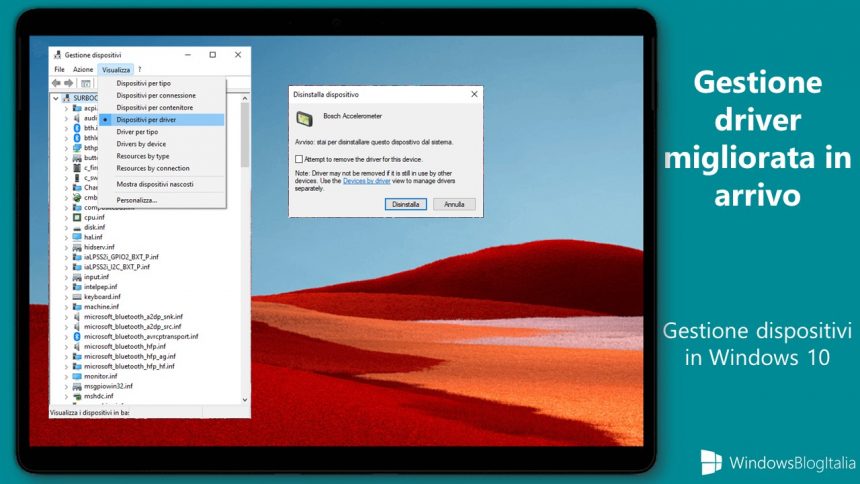Select the intelpep.inf tree entry
This screenshot has height=484, width=860.
click(102, 287)
